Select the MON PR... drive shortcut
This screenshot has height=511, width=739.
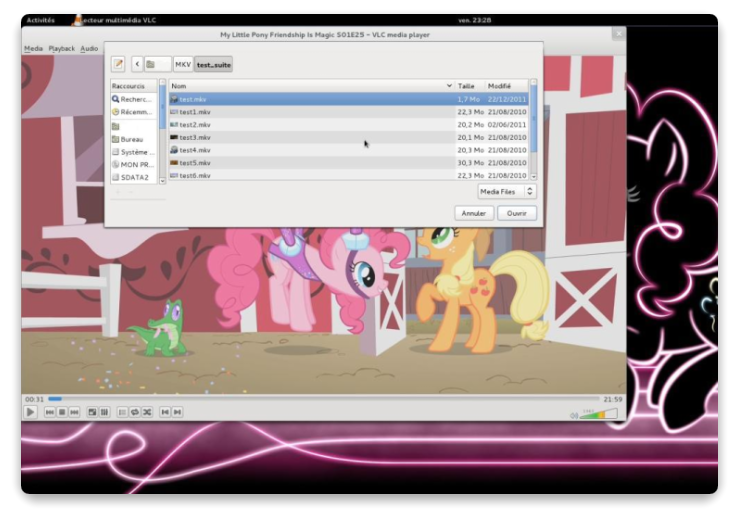pos(134,165)
